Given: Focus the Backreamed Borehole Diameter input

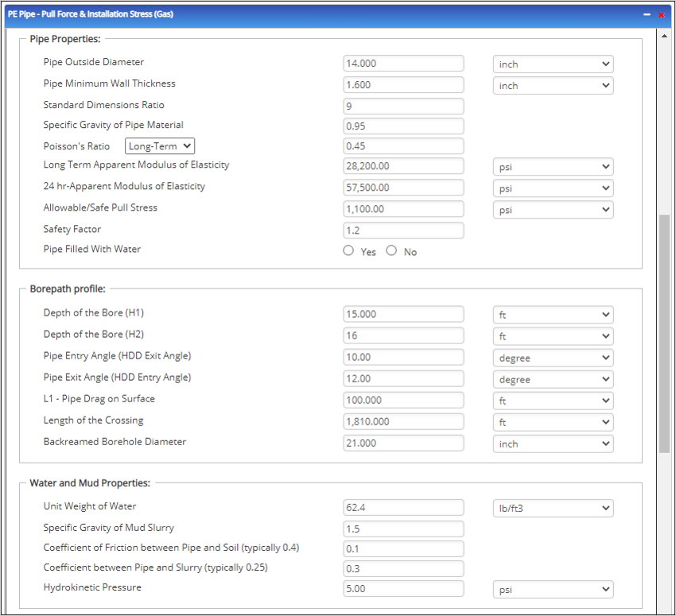Looking at the screenshot, I should coord(403,443).
